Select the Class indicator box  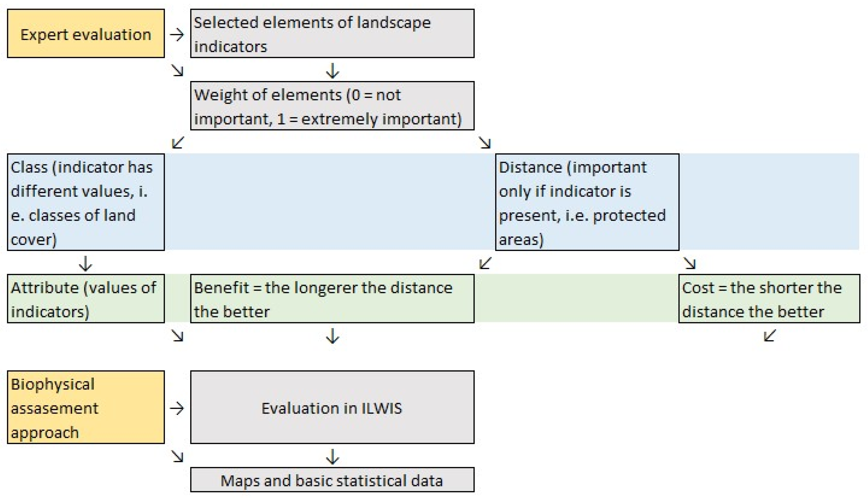click(x=86, y=202)
